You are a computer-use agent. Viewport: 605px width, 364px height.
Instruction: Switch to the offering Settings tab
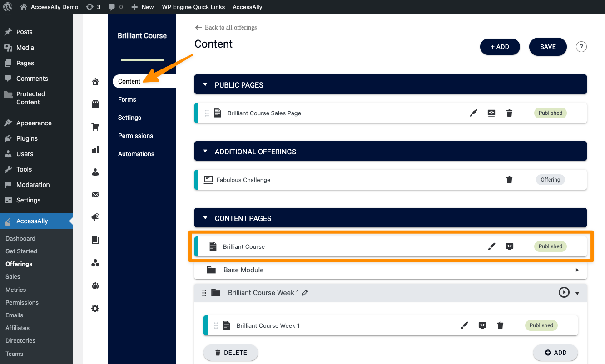(129, 118)
